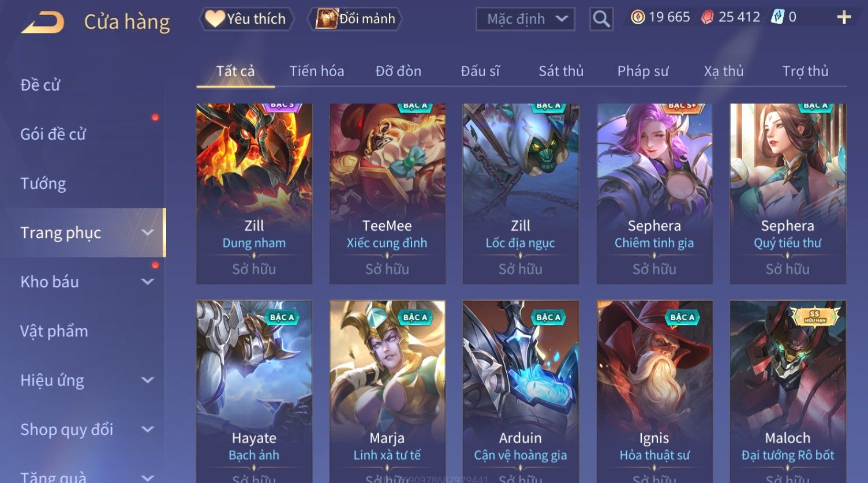This screenshot has width=868, height=483.
Task: Click the gold coin balance icon
Action: [638, 17]
